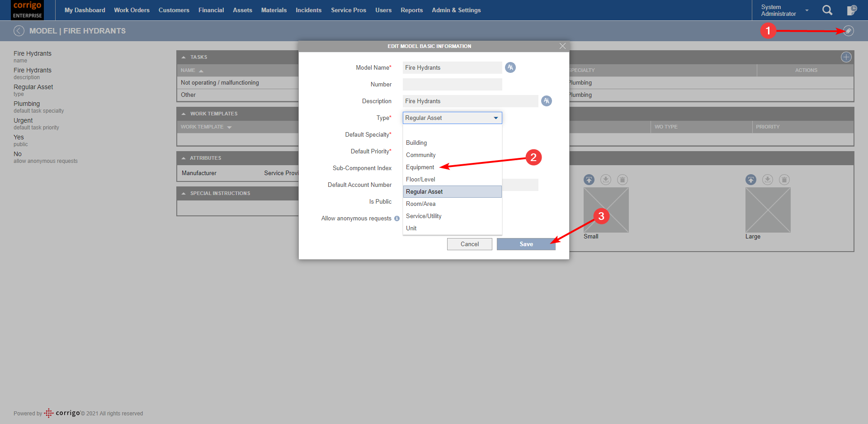Open the search magnifier icon
This screenshot has width=868, height=424.
[827, 10]
